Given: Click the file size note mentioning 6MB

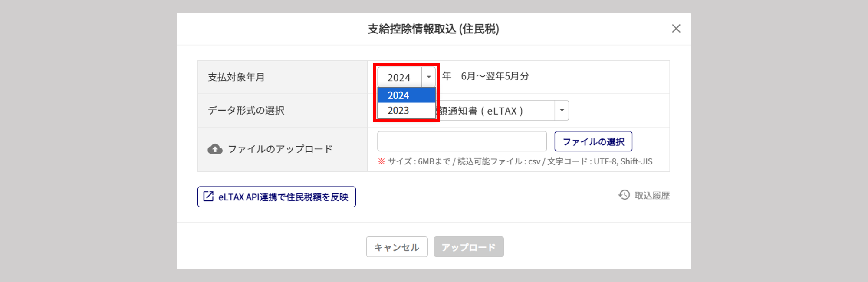Looking at the screenshot, I should click(x=515, y=161).
